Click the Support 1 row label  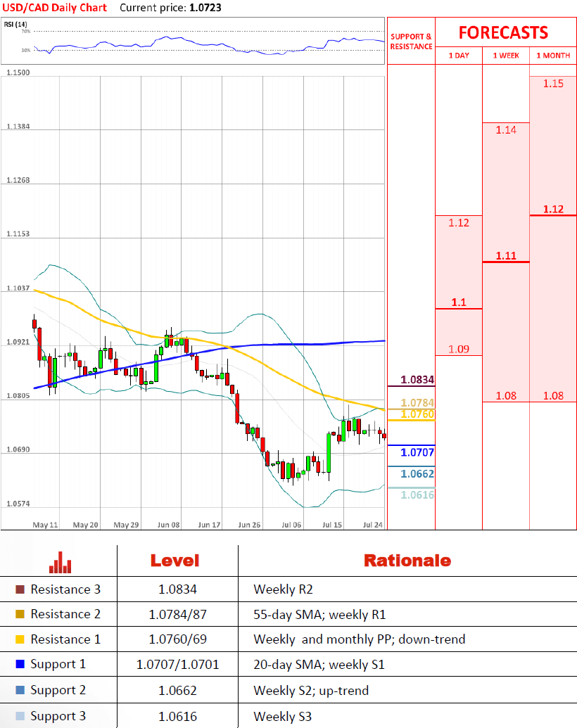click(58, 665)
